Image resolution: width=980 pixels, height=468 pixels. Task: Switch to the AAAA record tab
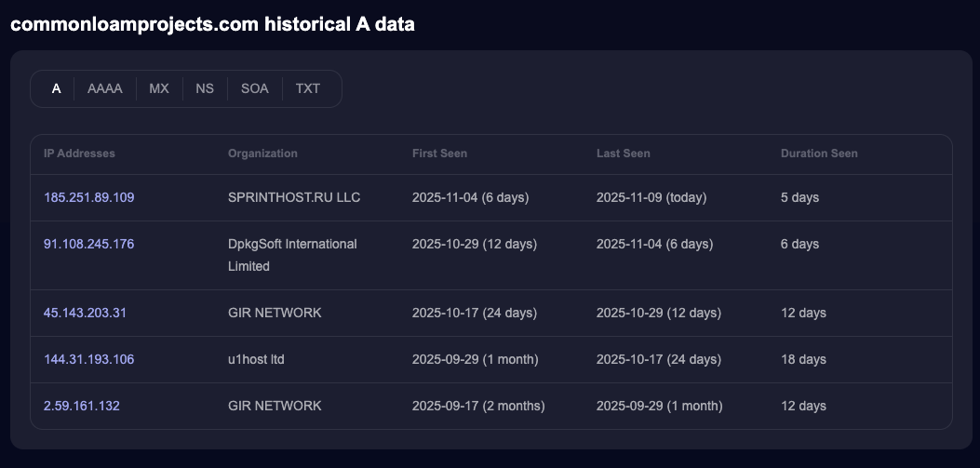click(x=105, y=89)
